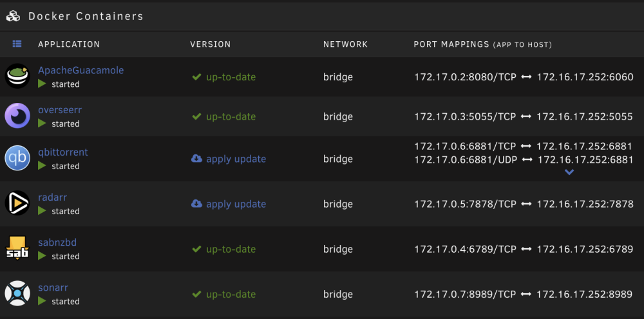
Task: Select the radarr play-triangle icon
Action: pyautogui.click(x=17, y=203)
